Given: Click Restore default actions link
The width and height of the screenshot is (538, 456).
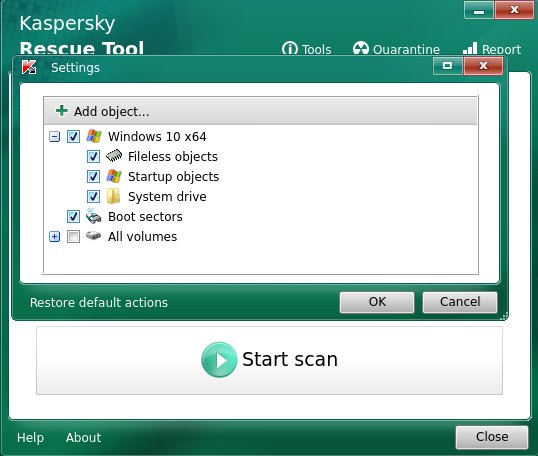Looking at the screenshot, I should click(x=99, y=303).
